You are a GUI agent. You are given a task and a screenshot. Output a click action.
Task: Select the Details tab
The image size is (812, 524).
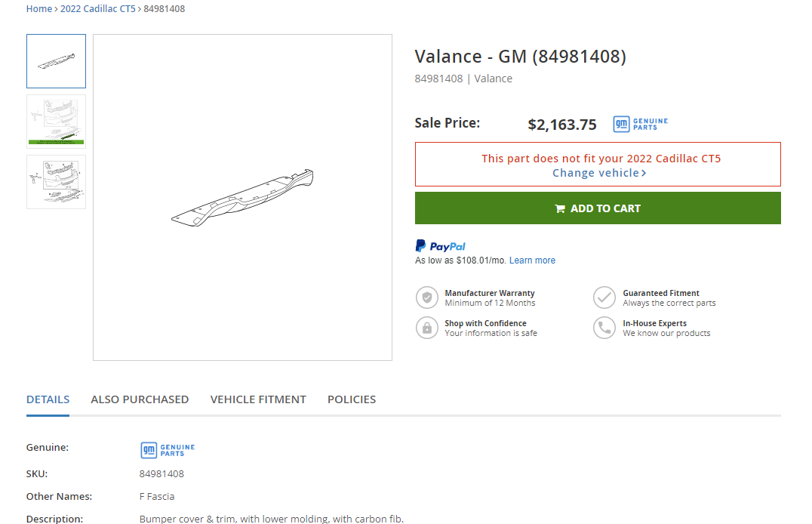48,399
